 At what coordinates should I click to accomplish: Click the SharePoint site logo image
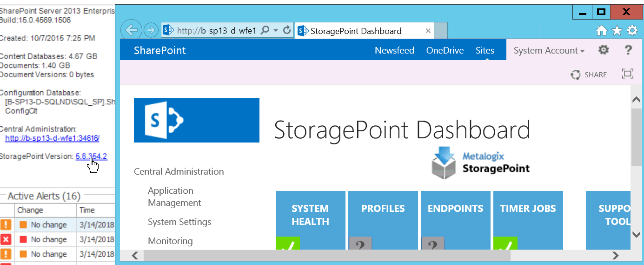coord(196,120)
